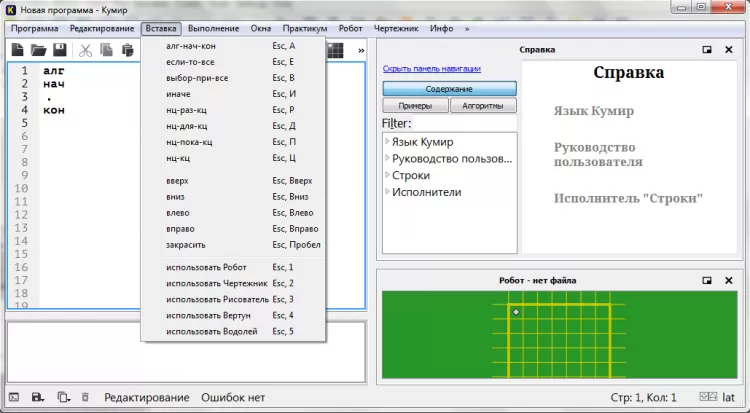Click the New program toolbar icon

tap(17, 50)
